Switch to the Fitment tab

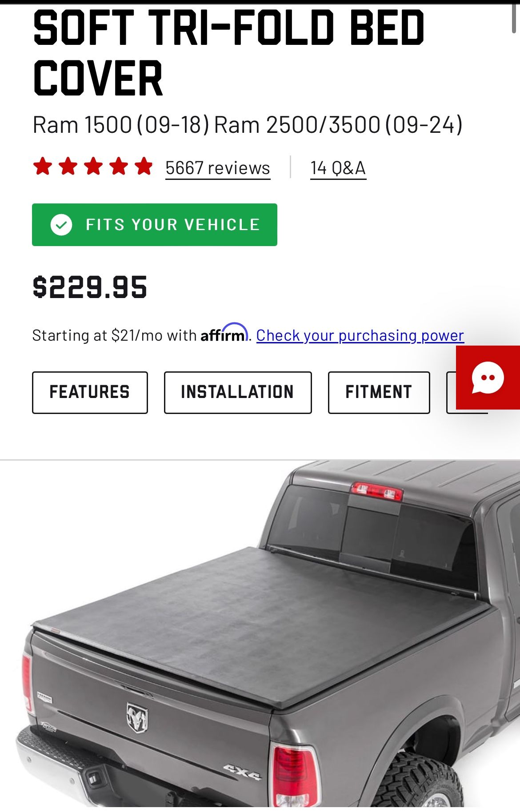pyautogui.click(x=379, y=393)
